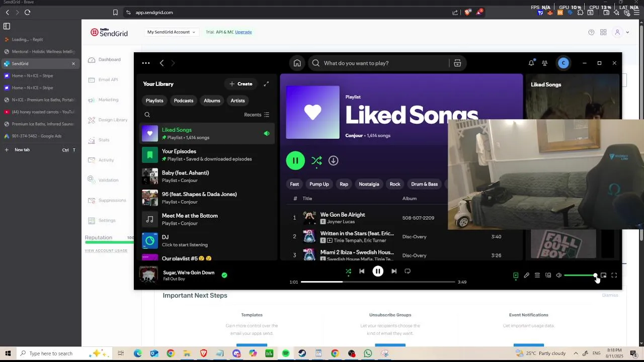Mute Spotify volume
644x362 pixels.
point(559,276)
